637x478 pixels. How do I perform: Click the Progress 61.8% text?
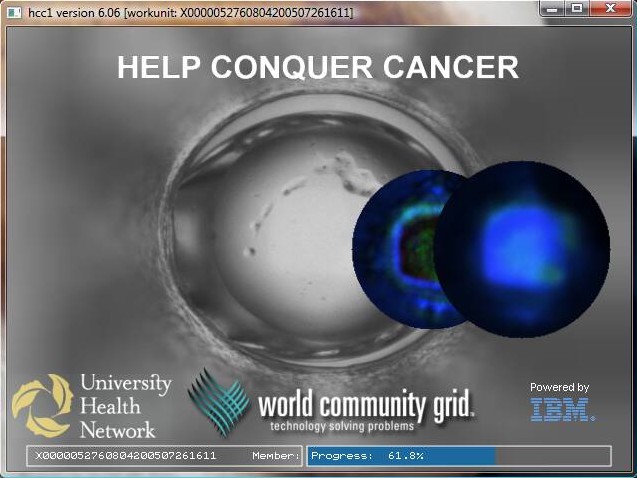click(x=367, y=456)
